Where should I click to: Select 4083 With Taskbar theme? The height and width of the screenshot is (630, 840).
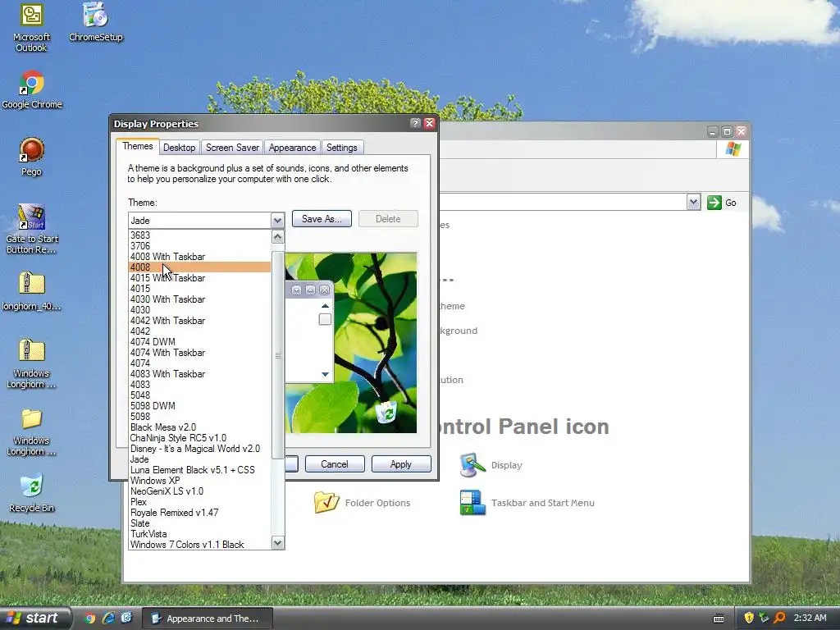click(x=200, y=374)
